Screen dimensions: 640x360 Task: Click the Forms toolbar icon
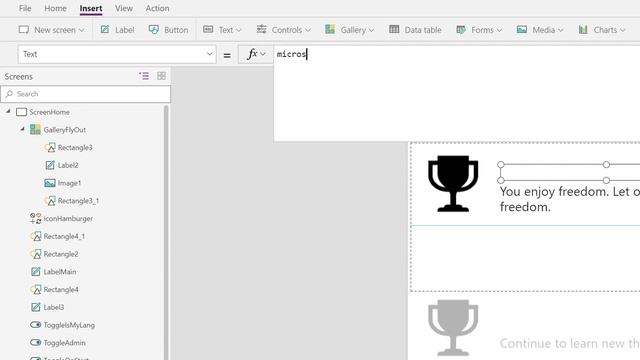click(461, 30)
